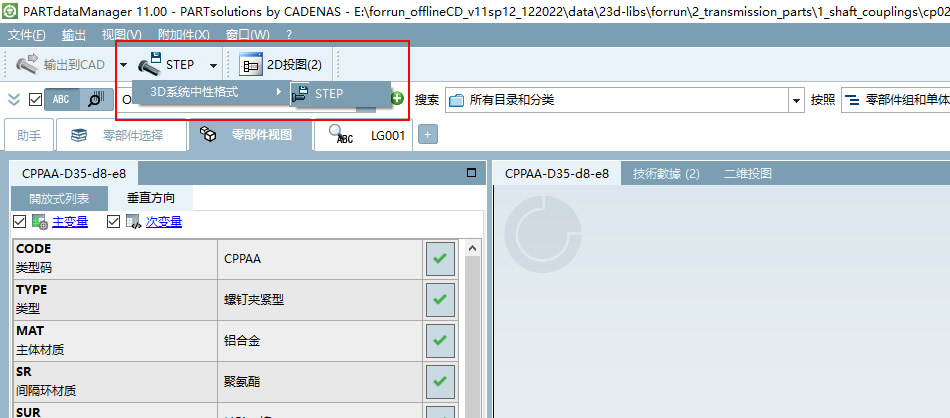Click the 零部件组和单体 sort field
Viewport: 950px width, 418px height.
(x=895, y=100)
